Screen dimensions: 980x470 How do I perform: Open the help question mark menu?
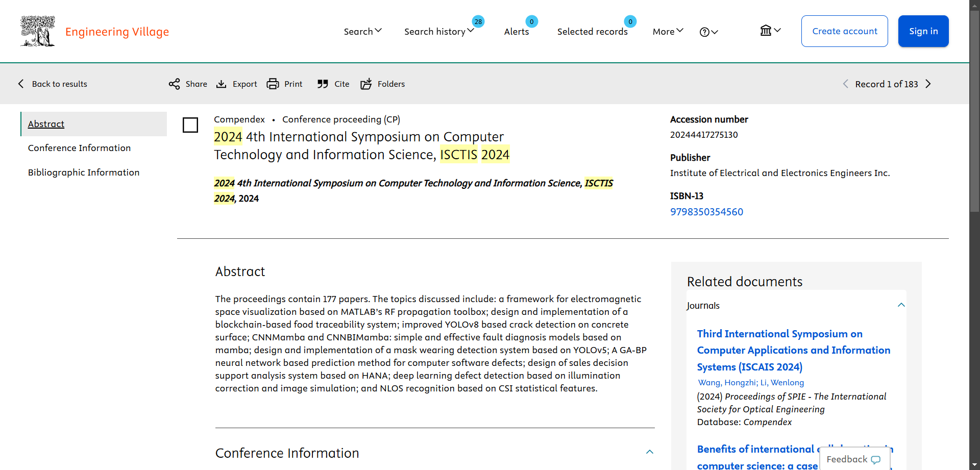point(708,32)
